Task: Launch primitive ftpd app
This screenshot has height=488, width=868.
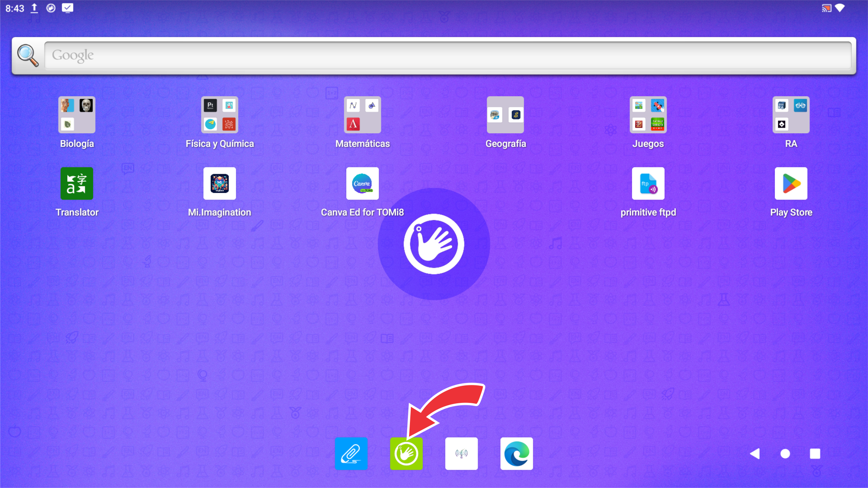Action: tap(648, 184)
